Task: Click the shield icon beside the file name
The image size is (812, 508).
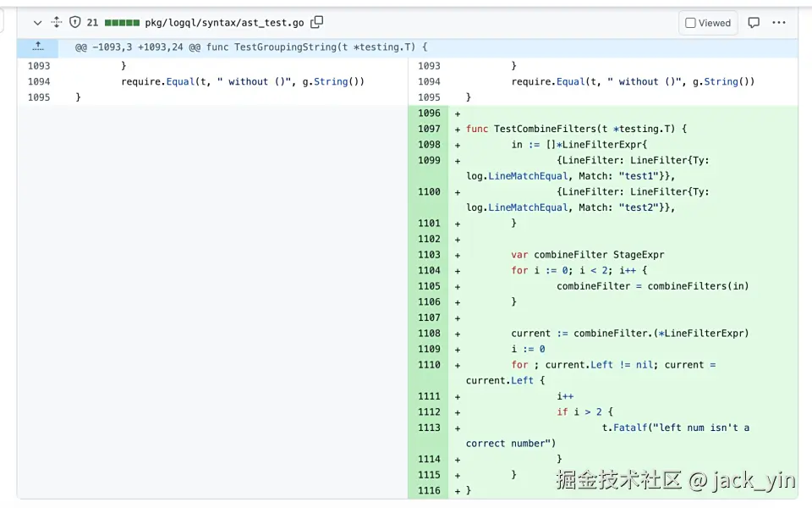Action: 74,23
